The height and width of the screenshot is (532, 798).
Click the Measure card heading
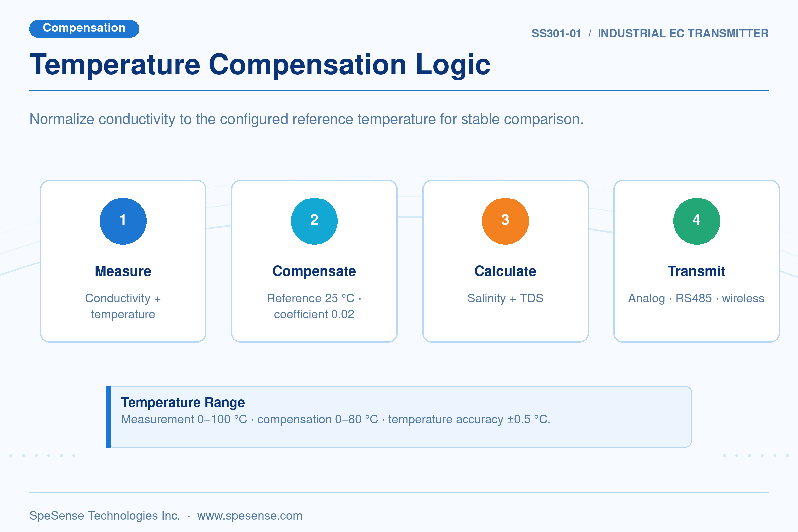[x=123, y=271]
